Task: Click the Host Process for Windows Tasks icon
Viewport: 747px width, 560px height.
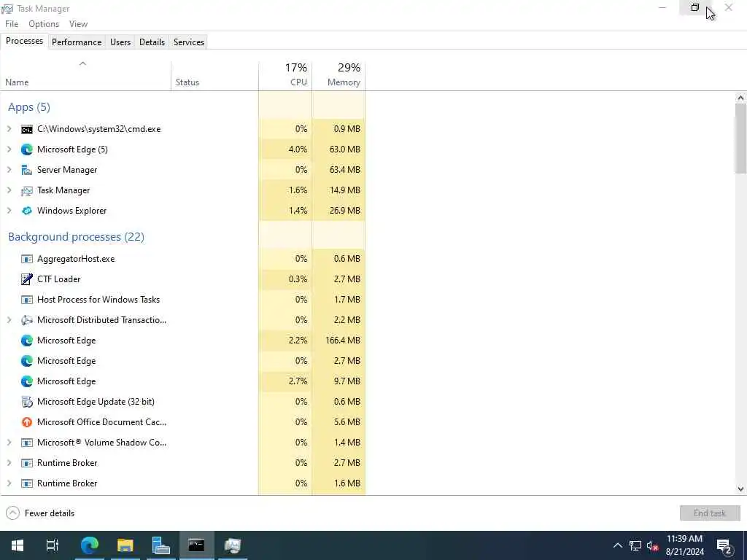Action: [27, 300]
